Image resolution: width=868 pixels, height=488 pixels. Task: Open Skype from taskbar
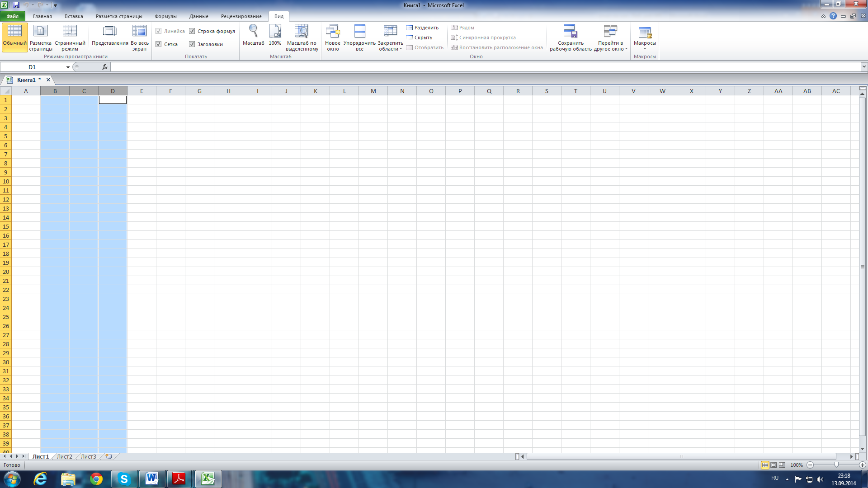pos(124,479)
